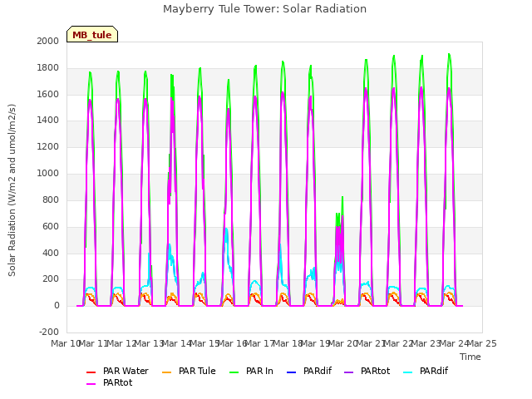Viewport: 532px width, 399px height.
Task: Select the 'PAR In' legend entry
Action: point(251,371)
